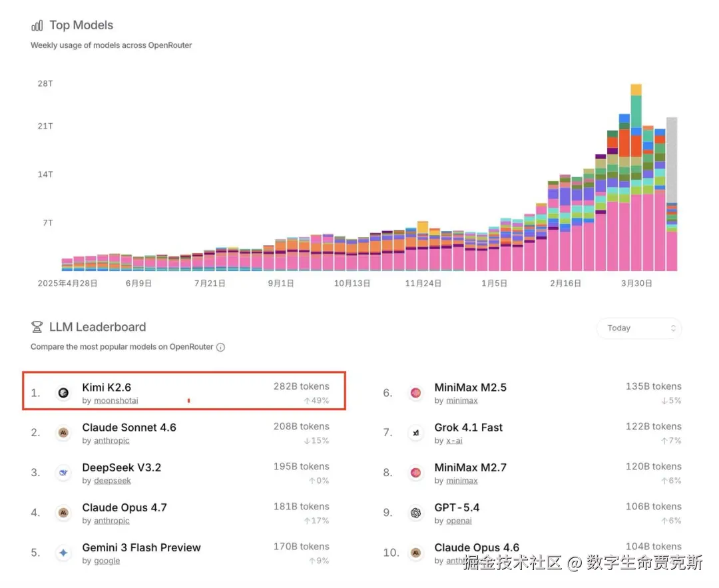The height and width of the screenshot is (588, 719).
Task: Click the '120B tokens' value
Action: tap(654, 466)
